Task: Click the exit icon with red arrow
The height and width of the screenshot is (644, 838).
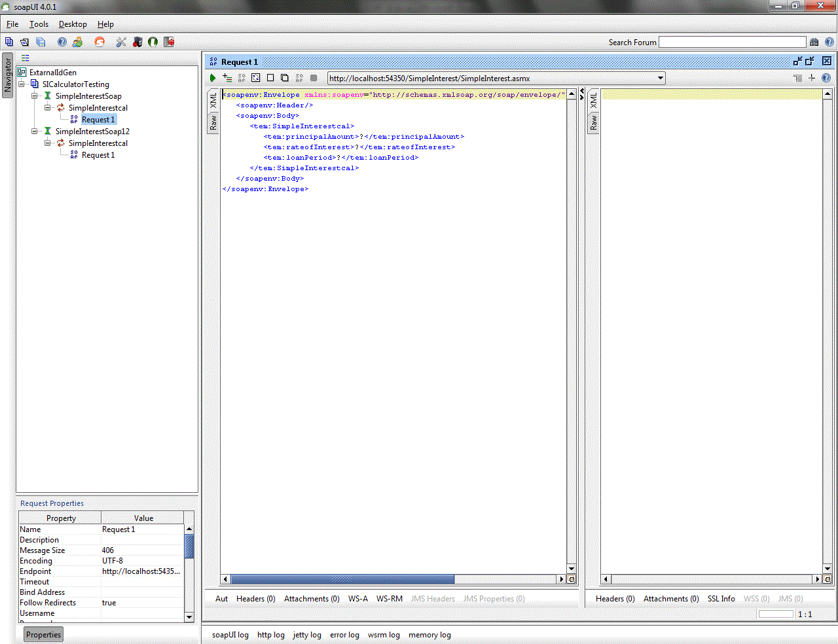Action: coord(169,42)
